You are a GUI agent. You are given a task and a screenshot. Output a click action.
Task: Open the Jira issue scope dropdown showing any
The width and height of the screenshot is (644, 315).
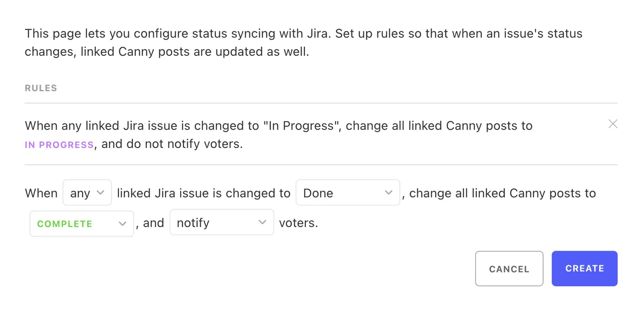click(x=87, y=192)
